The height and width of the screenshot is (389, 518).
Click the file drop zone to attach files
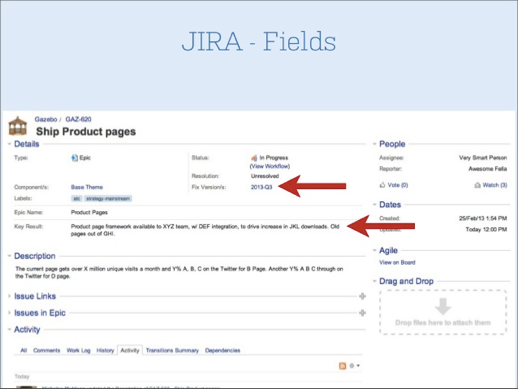pos(443,312)
